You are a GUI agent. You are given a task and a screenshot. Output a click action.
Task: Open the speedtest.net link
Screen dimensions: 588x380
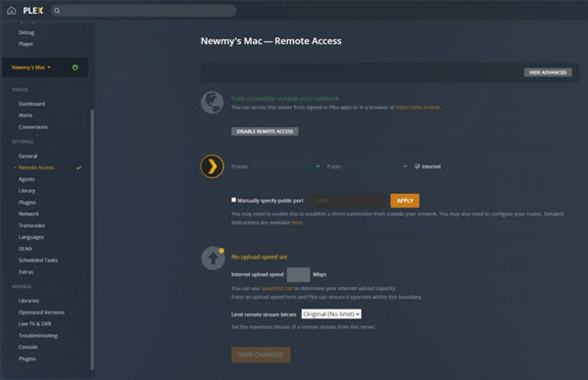click(276, 288)
